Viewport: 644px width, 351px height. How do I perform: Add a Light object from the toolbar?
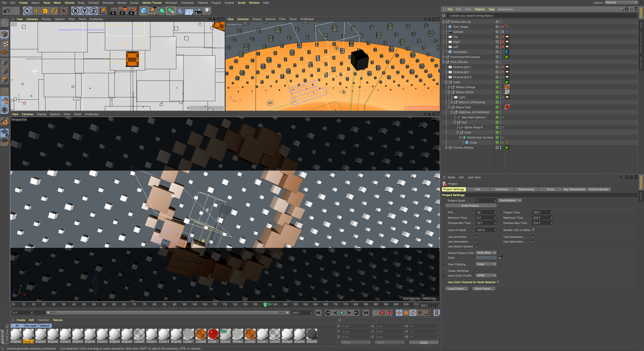(207, 11)
